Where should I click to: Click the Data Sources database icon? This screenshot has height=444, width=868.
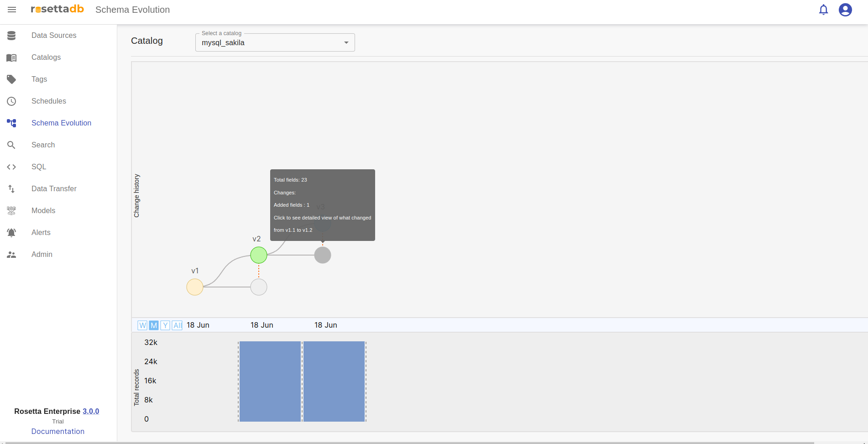click(x=11, y=36)
